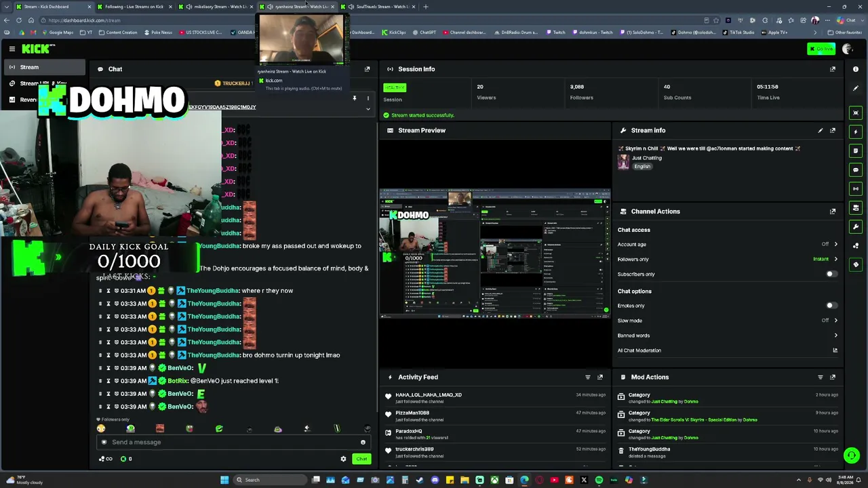This screenshot has height=488, width=868.
Task: Click truckerchris389 follow entry
Action: [x=414, y=449]
